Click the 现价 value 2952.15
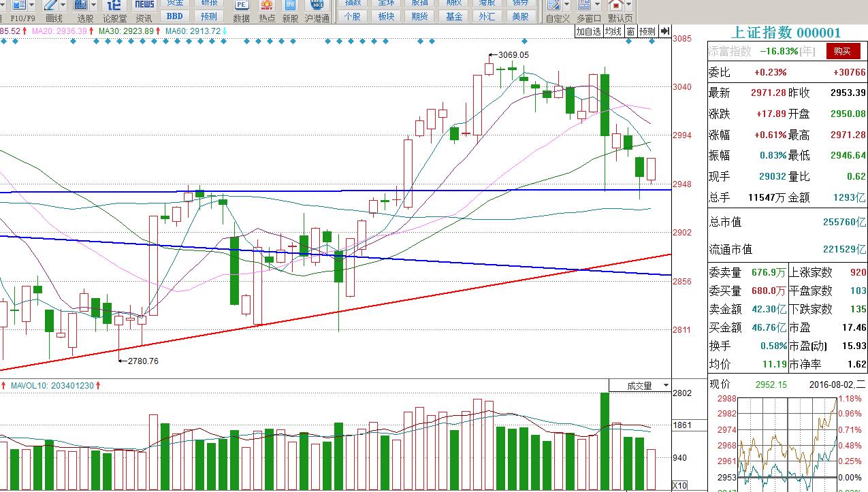This screenshot has width=868, height=492. pyautogui.click(x=771, y=384)
